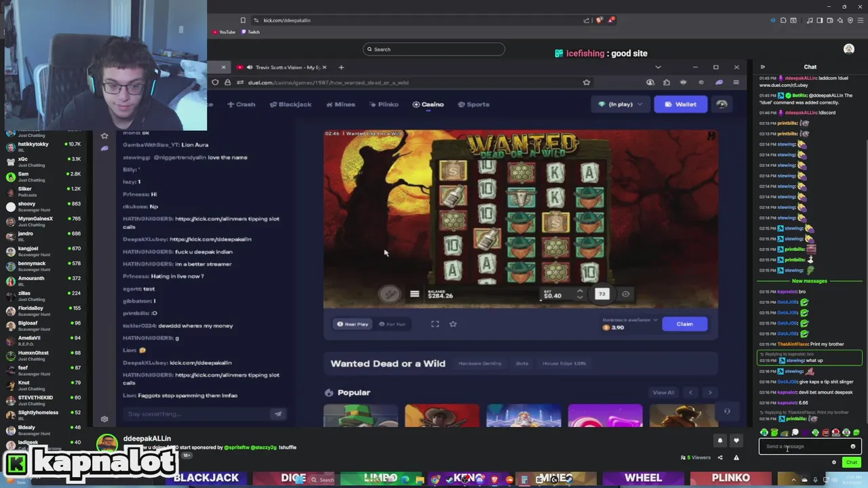The height and width of the screenshot is (488, 868).
Task: Enable stream notifications bell
Action: tap(720, 441)
